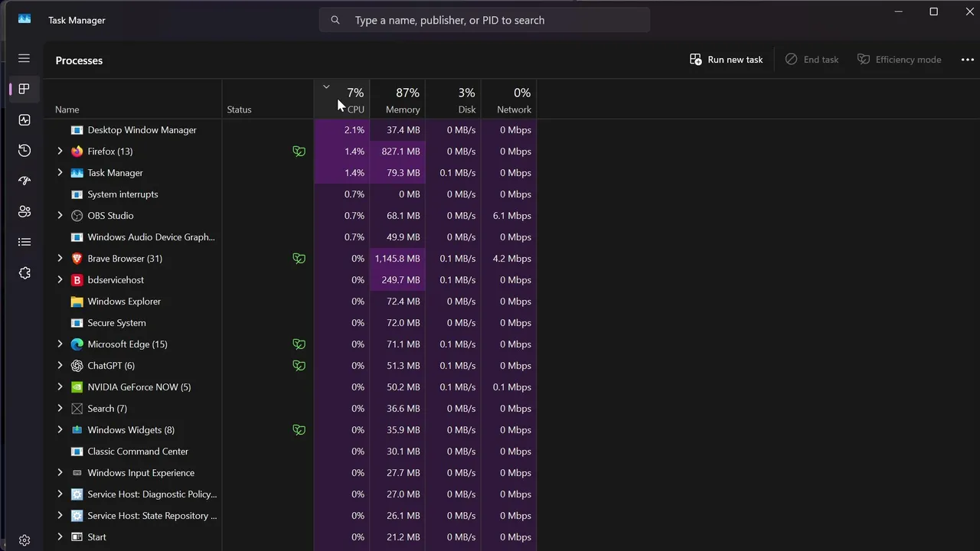This screenshot has width=980, height=551.
Task: Expand the Search (7) group
Action: click(60, 409)
